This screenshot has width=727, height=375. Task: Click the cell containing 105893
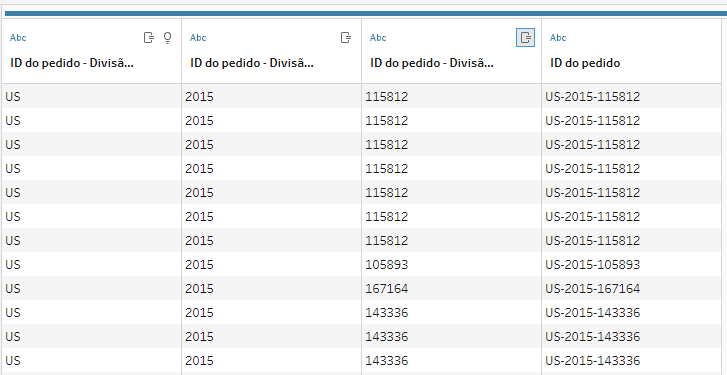pyautogui.click(x=451, y=265)
